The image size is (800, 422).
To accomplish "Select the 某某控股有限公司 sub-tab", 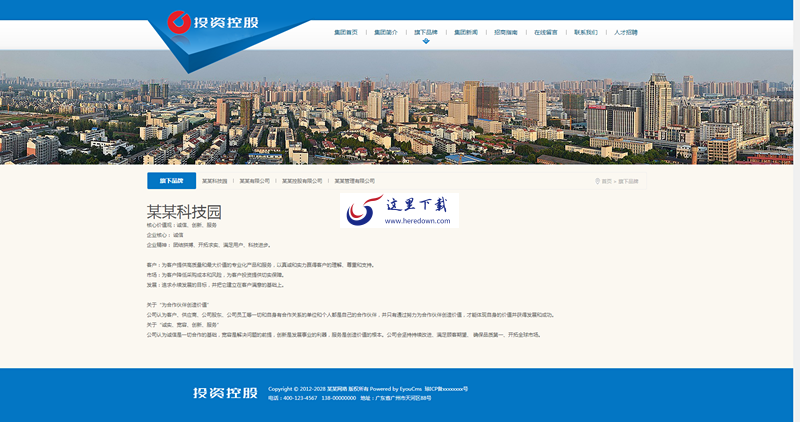I will tap(302, 181).
